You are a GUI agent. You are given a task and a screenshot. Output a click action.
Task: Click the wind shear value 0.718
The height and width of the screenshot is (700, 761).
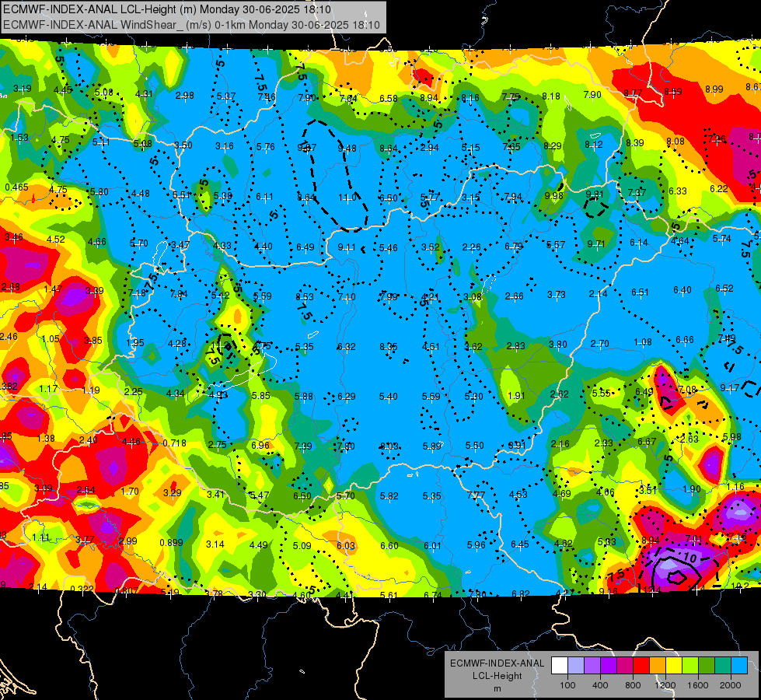(x=174, y=443)
